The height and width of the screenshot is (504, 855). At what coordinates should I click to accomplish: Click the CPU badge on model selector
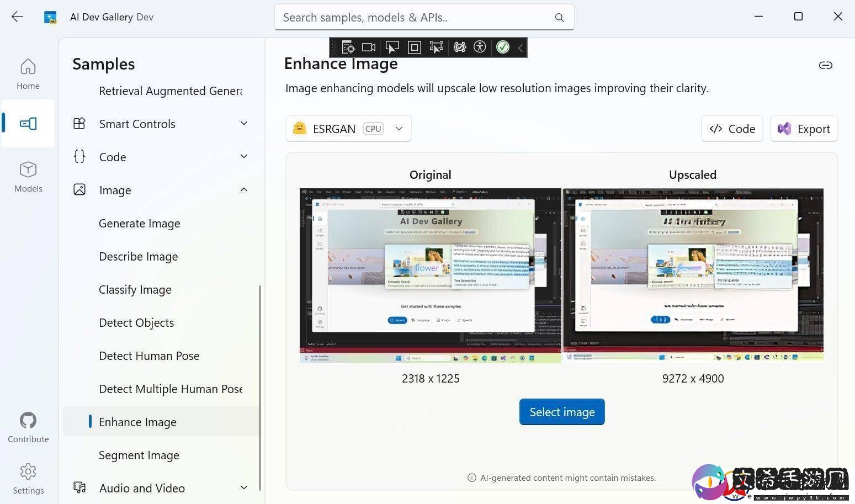click(373, 129)
